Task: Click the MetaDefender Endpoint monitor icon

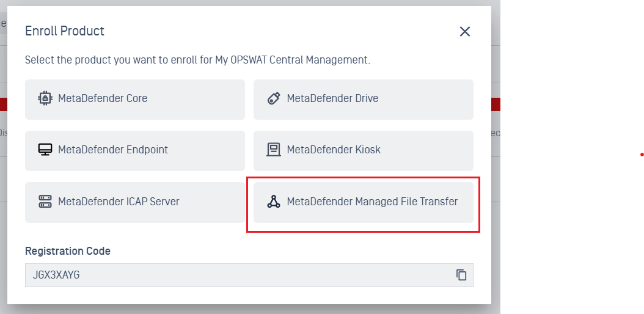Action: coord(45,150)
